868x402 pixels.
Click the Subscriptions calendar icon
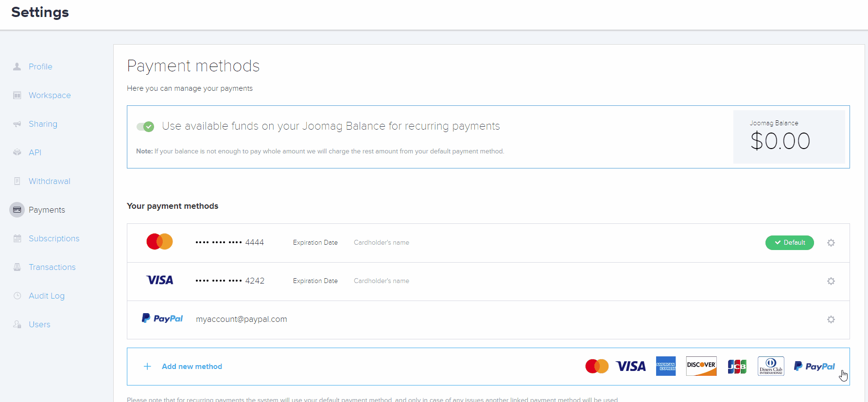click(17, 238)
